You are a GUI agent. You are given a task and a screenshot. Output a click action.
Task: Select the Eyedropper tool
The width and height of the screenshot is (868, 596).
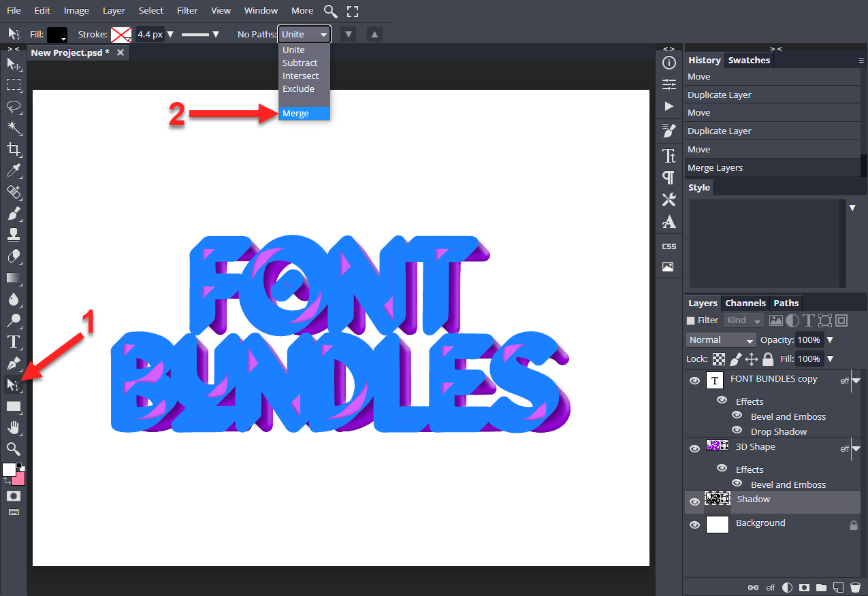point(13,171)
